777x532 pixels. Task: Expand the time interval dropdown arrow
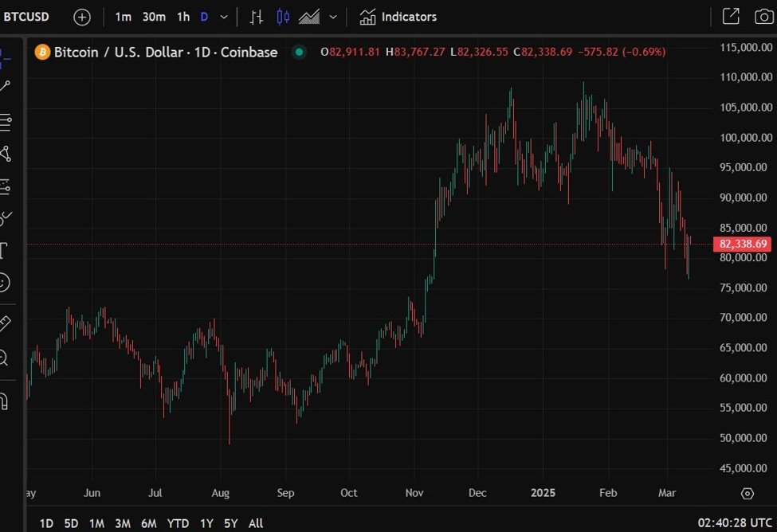click(x=224, y=17)
